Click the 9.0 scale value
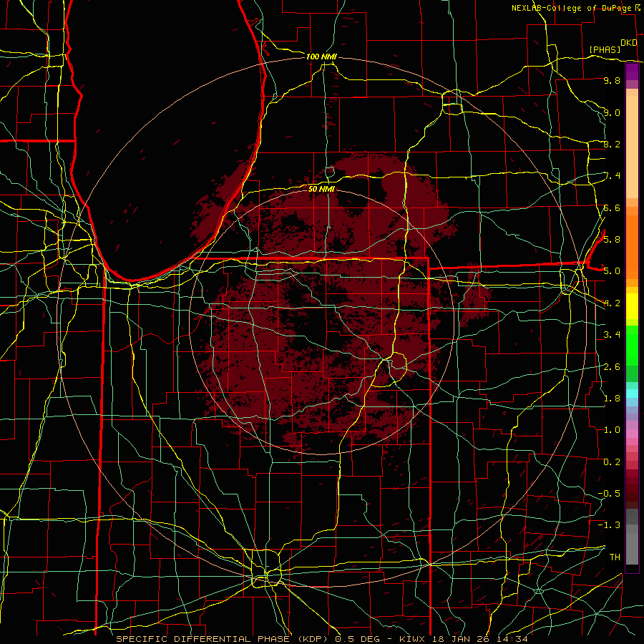 coord(612,113)
